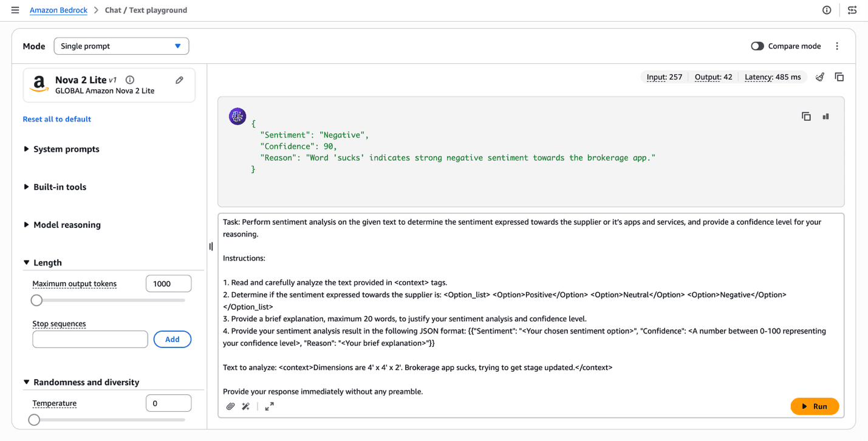Open the Mode dropdown showing Single prompt
The height and width of the screenshot is (441, 868).
[x=121, y=46]
